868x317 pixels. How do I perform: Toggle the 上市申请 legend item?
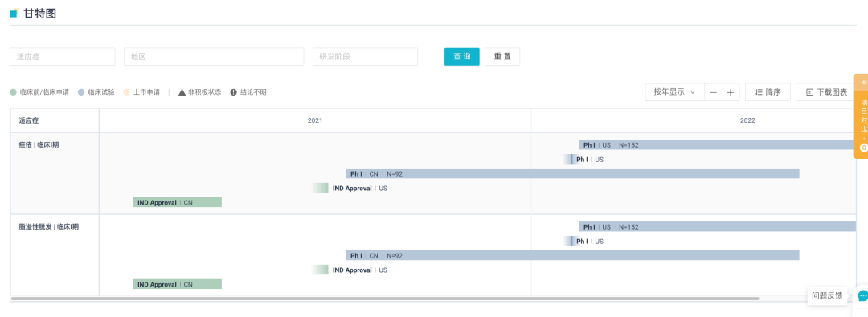click(x=141, y=92)
